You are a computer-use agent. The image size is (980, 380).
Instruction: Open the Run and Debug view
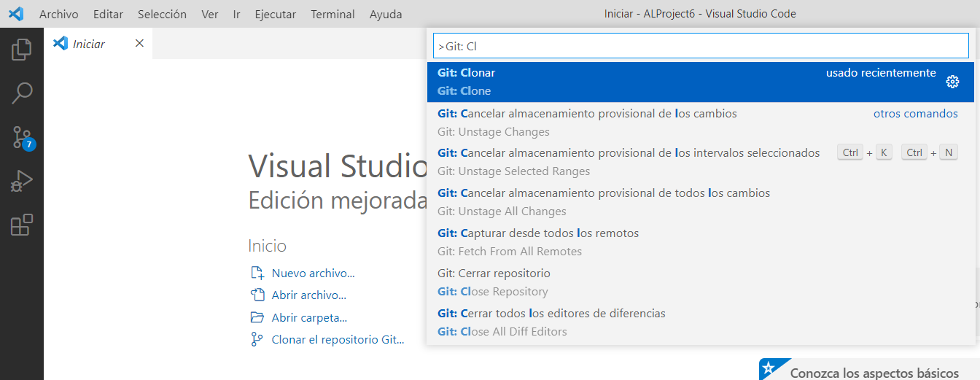click(22, 181)
